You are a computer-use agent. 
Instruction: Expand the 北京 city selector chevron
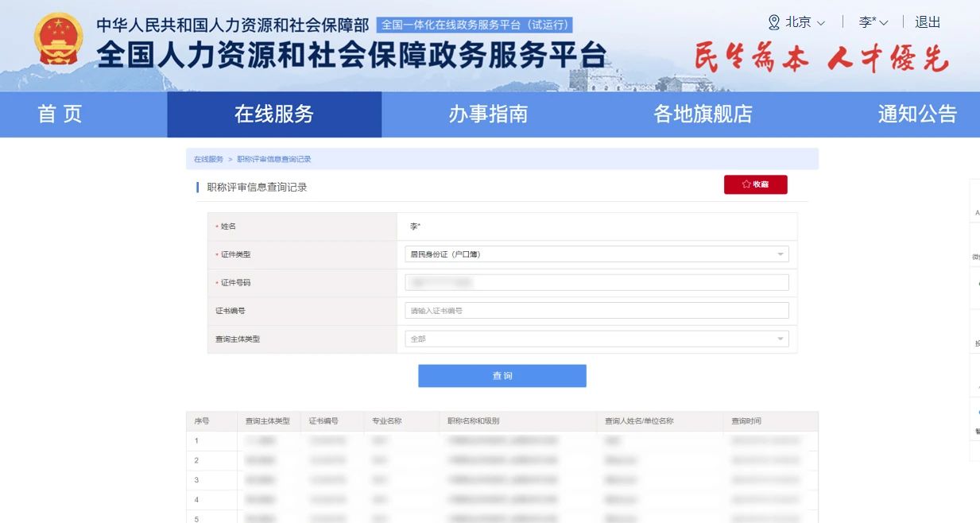coord(821,23)
